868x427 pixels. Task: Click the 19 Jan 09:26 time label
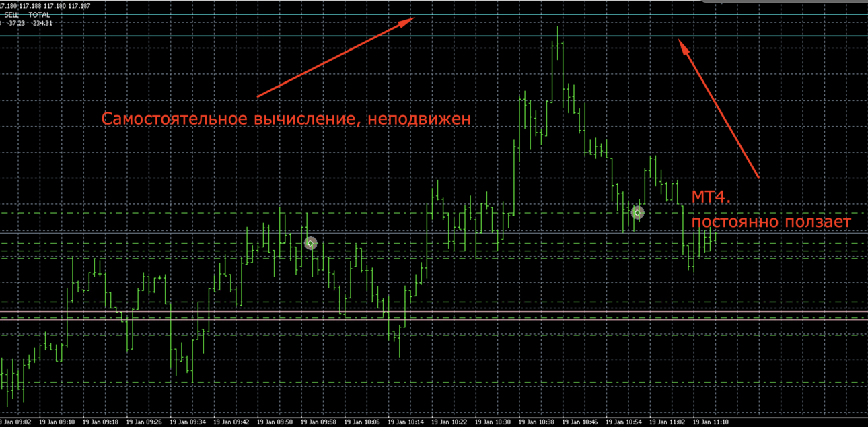(x=144, y=422)
